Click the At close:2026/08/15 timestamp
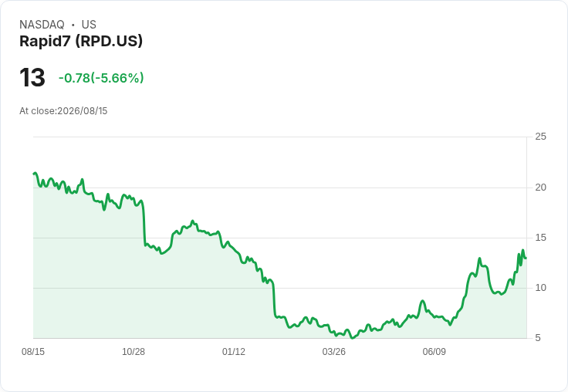The image size is (568, 392). click(63, 111)
